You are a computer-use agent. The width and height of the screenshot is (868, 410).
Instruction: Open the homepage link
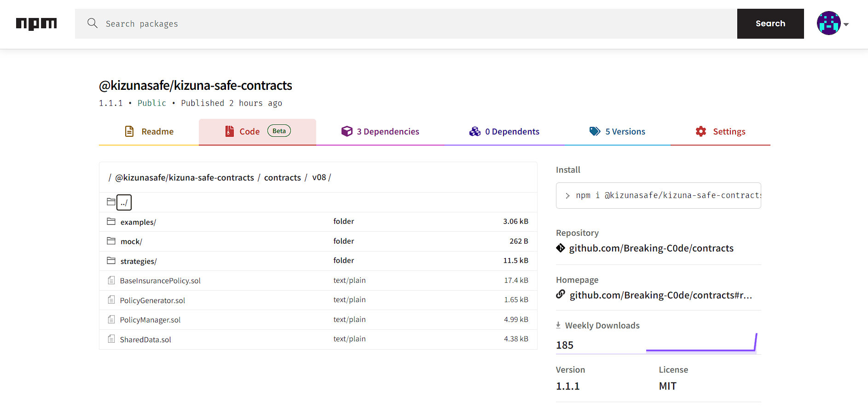click(x=661, y=295)
